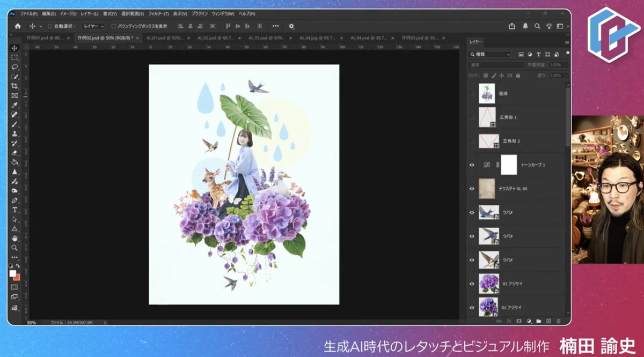644x357 pixels.
Task: Click the lightbulb Discover icon
Action: [x=549, y=26]
